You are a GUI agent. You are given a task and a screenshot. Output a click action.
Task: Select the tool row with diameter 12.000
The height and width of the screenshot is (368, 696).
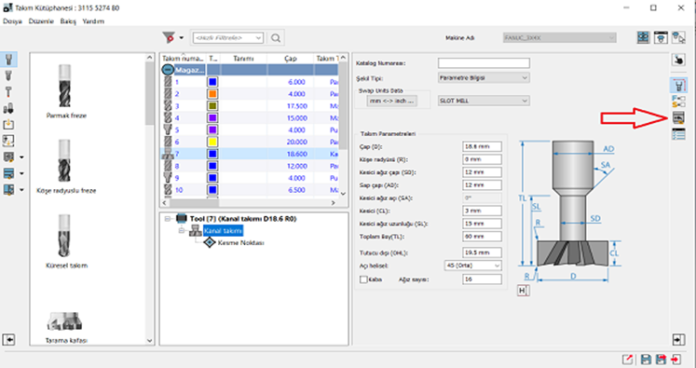pyautogui.click(x=249, y=166)
